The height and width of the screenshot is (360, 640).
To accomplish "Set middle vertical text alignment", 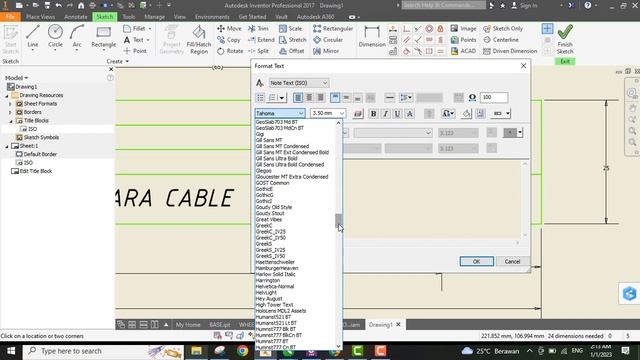I will point(346,98).
